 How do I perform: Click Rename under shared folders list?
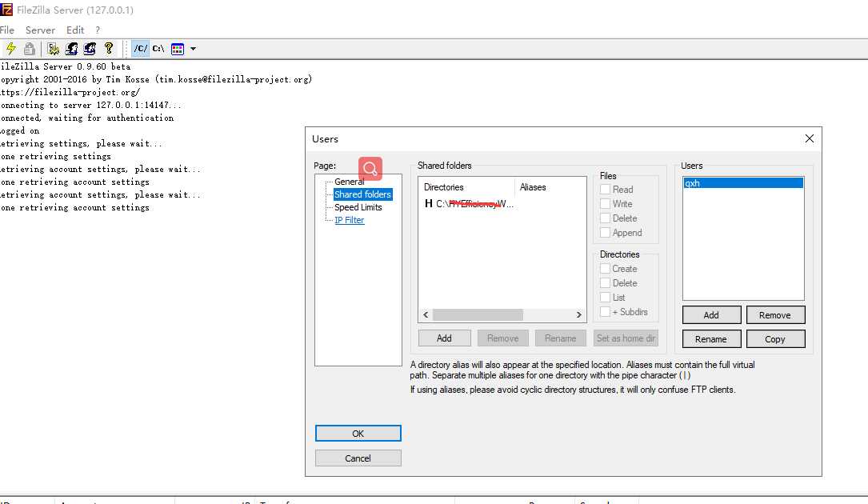(x=560, y=338)
